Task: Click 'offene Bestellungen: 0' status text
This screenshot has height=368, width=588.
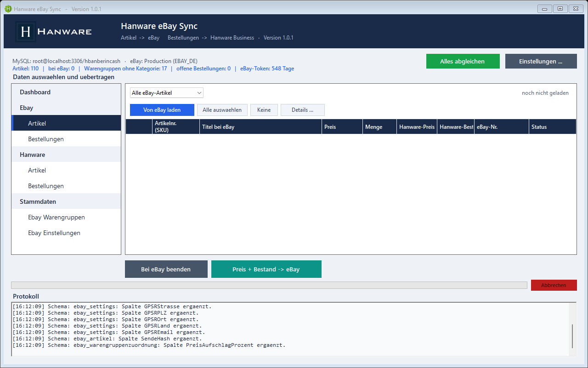Action: [204, 69]
